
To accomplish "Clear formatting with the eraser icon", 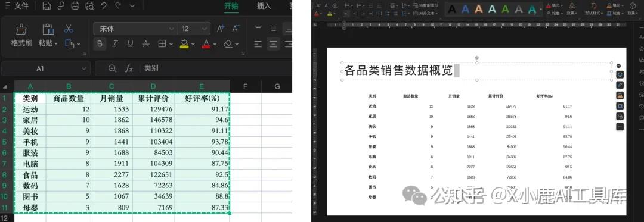I will [228, 44].
